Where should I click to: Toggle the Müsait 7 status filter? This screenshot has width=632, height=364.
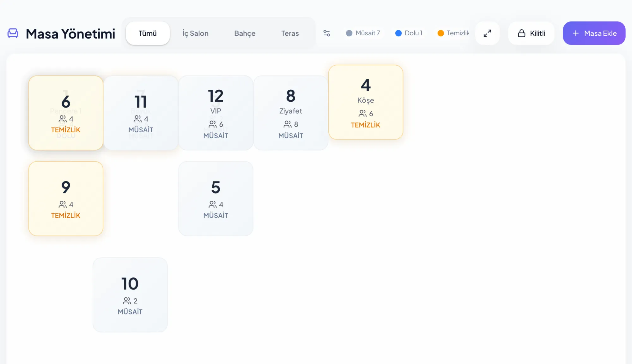363,33
